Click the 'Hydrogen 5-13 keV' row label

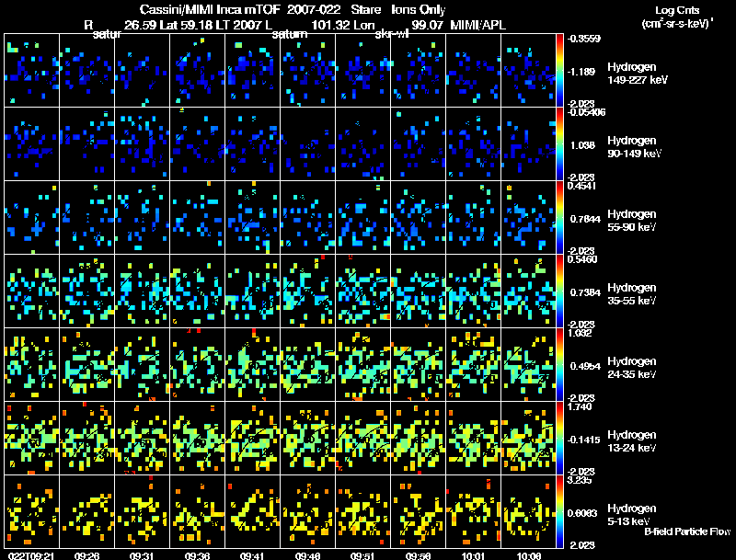tap(632, 515)
